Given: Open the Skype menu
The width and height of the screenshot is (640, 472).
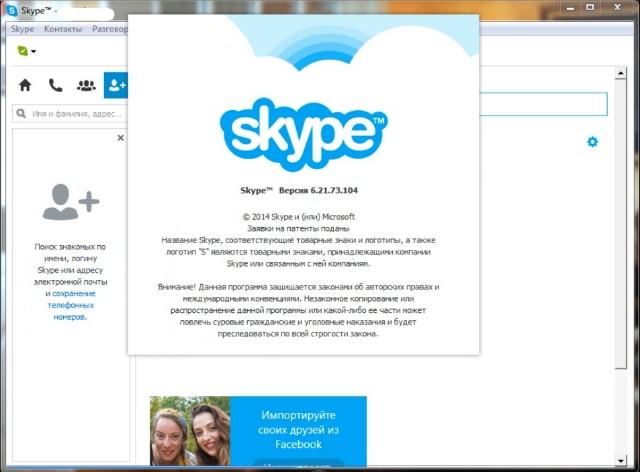Looking at the screenshot, I should 22,29.
